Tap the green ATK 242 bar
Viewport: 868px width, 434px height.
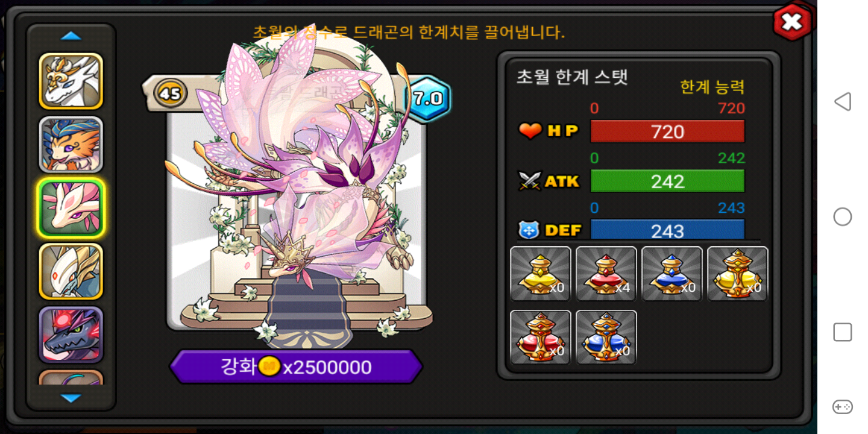(x=667, y=181)
